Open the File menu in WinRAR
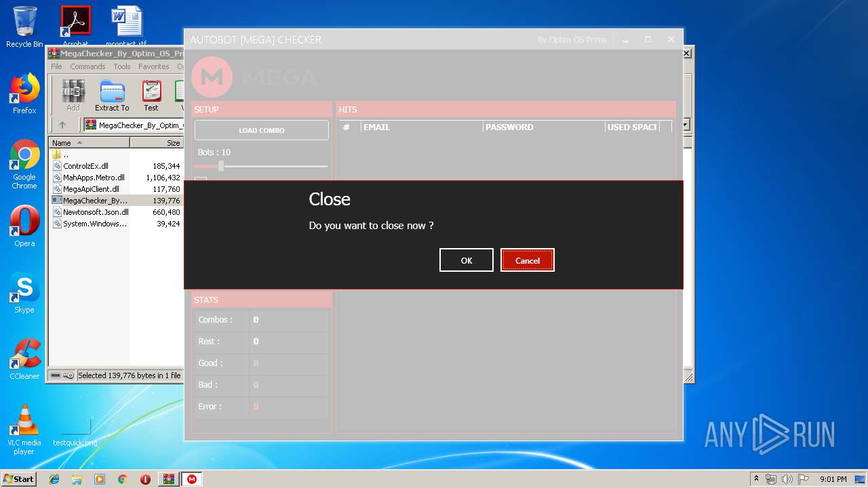The height and width of the screenshot is (488, 868). click(x=56, y=66)
